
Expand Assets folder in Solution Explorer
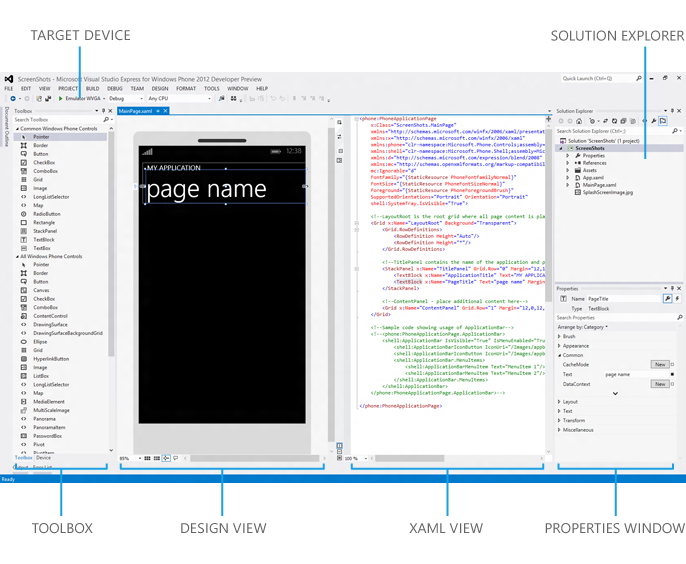[567, 170]
